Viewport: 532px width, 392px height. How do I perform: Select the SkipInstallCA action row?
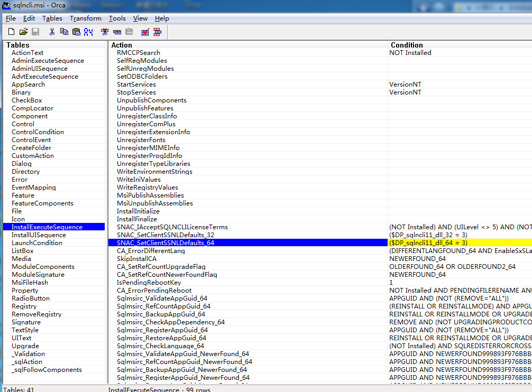pyautogui.click(x=136, y=259)
